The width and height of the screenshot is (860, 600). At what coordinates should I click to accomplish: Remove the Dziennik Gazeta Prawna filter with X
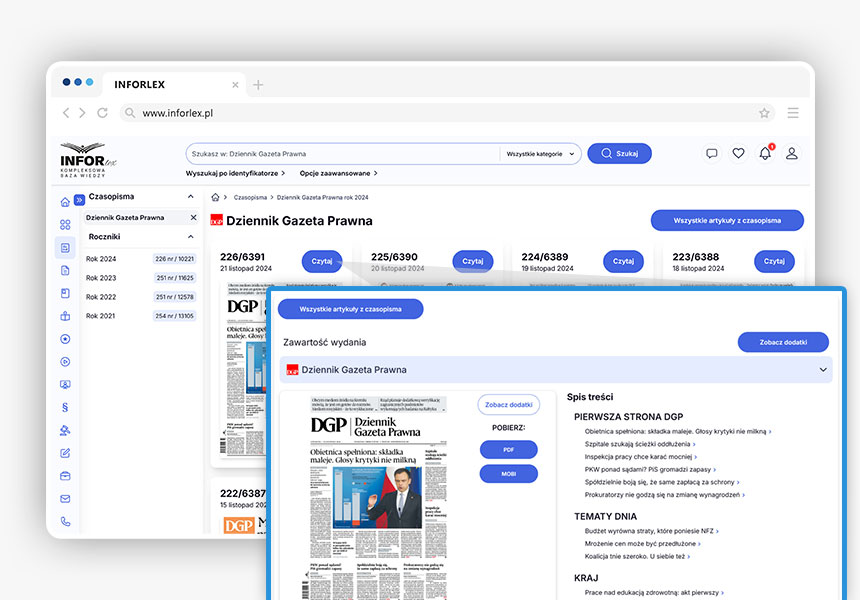[193, 218]
